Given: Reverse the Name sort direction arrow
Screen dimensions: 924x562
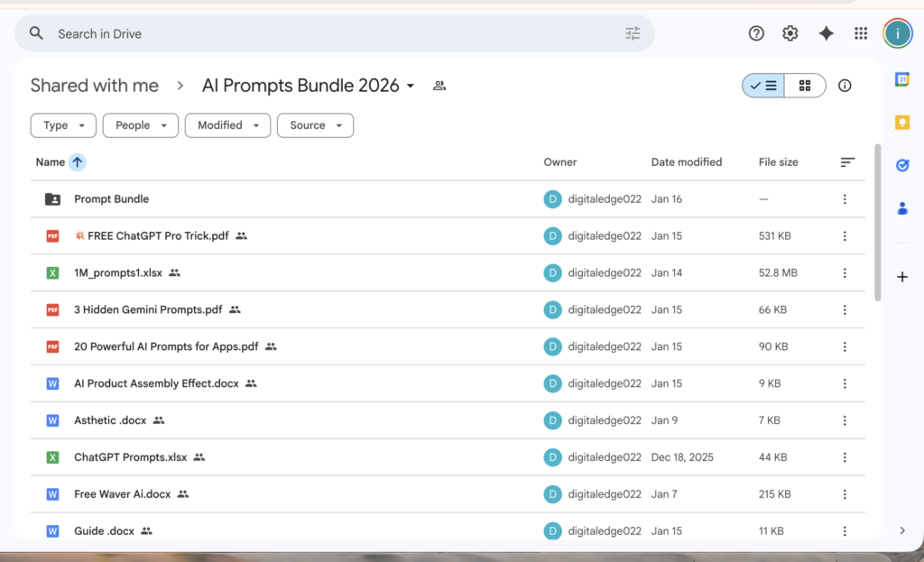Looking at the screenshot, I should (78, 162).
